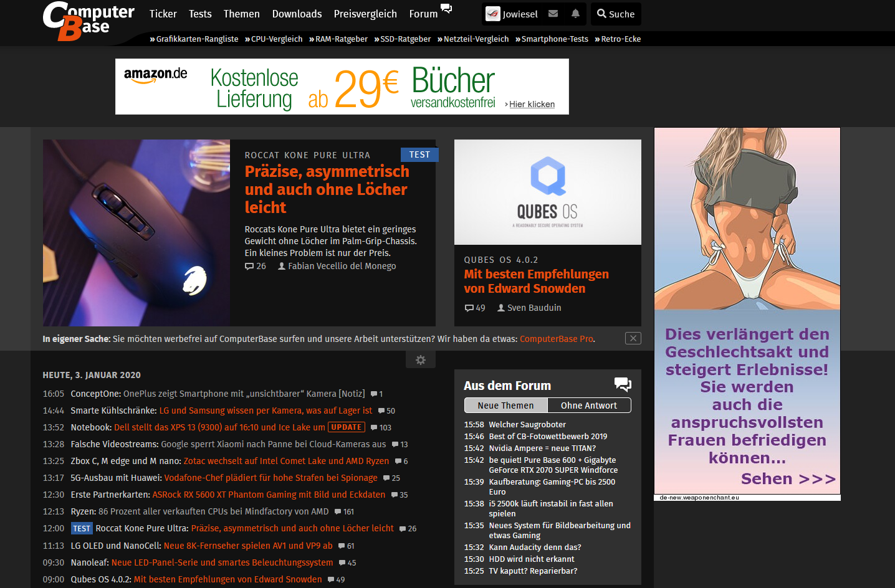This screenshot has width=895, height=588.
Task: Open the ComputerBase Pro link
Action: (x=557, y=339)
